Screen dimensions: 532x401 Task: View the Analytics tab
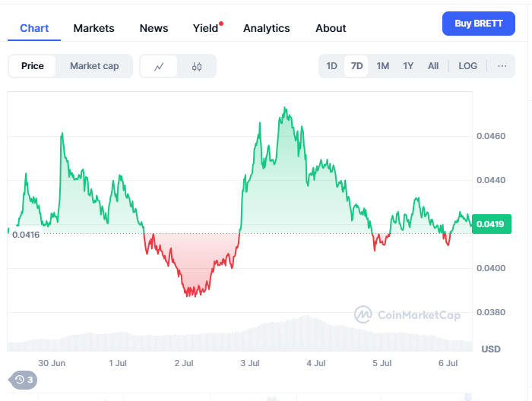tap(266, 28)
